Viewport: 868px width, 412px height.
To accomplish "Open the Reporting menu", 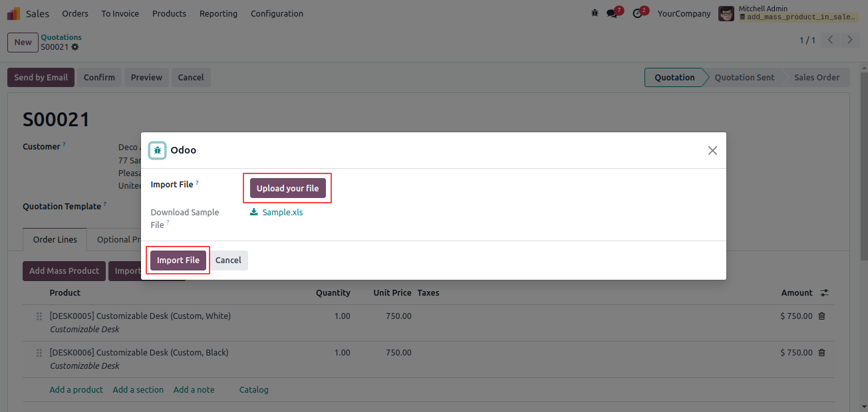I will coord(218,13).
